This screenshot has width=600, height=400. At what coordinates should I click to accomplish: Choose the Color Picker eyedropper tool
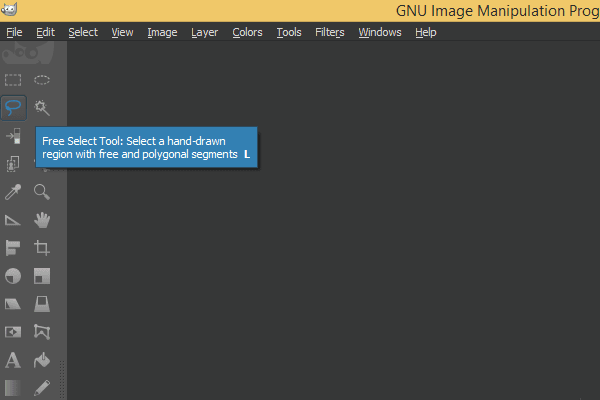pyautogui.click(x=13, y=192)
